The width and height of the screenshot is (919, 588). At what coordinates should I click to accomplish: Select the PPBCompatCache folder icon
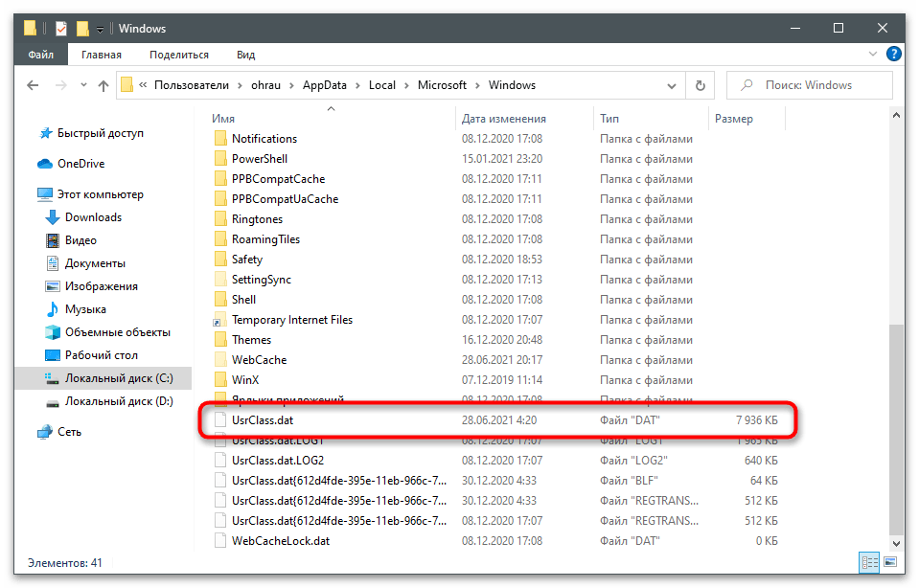click(x=220, y=179)
